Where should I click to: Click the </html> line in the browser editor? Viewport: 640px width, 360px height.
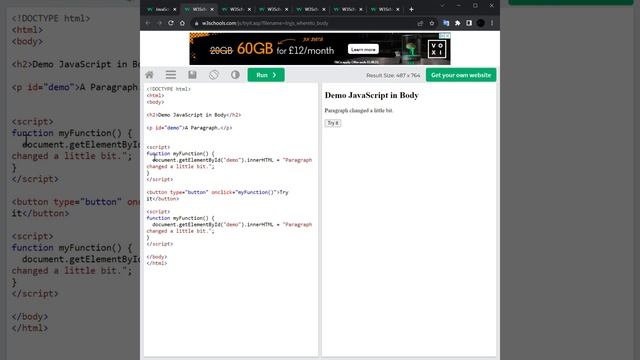click(x=157, y=263)
